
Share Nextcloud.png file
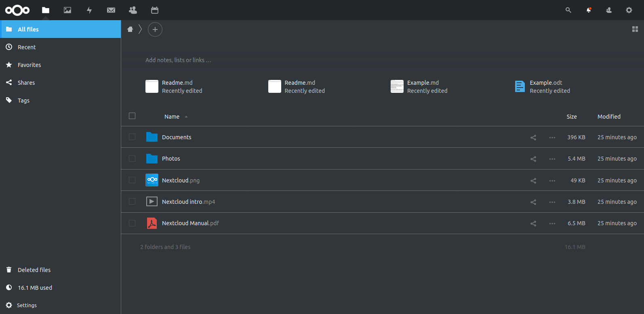coord(533,181)
